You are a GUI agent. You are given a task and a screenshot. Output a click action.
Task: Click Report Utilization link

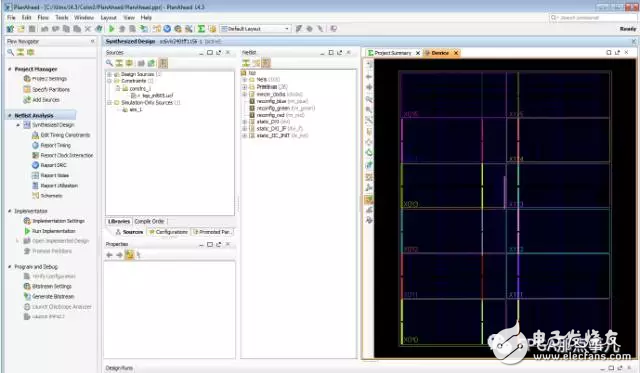(59, 186)
